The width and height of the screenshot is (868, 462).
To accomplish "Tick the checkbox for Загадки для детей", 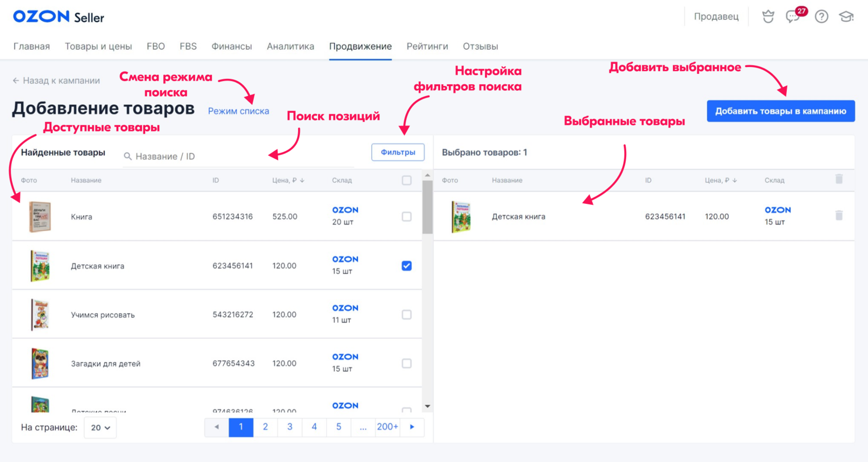I will coord(407,363).
